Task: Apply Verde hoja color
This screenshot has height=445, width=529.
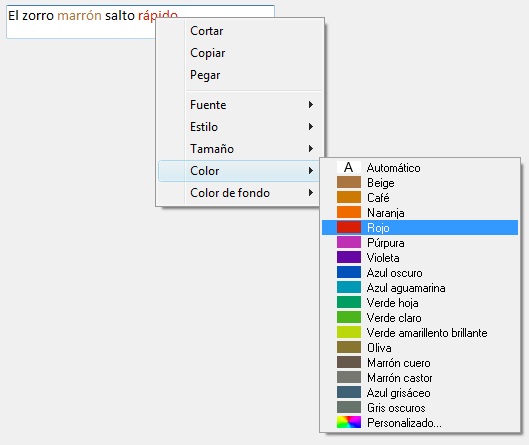Action: coord(420,303)
